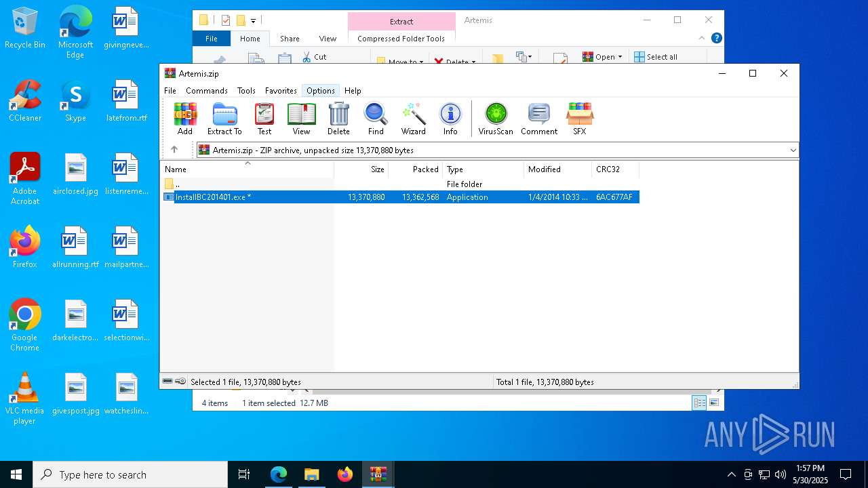868x488 pixels.
Task: Switch to the Share tab in Explorer
Action: tap(290, 39)
